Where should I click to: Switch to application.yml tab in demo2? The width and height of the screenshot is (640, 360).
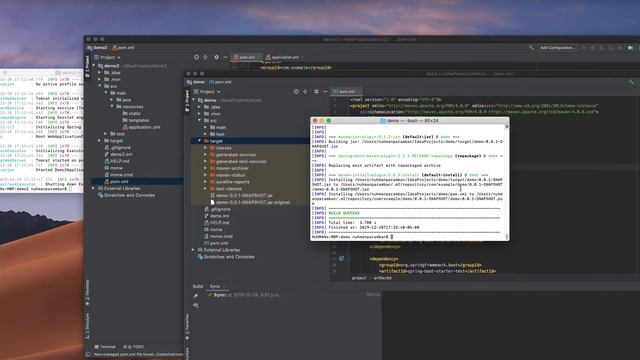(284, 58)
